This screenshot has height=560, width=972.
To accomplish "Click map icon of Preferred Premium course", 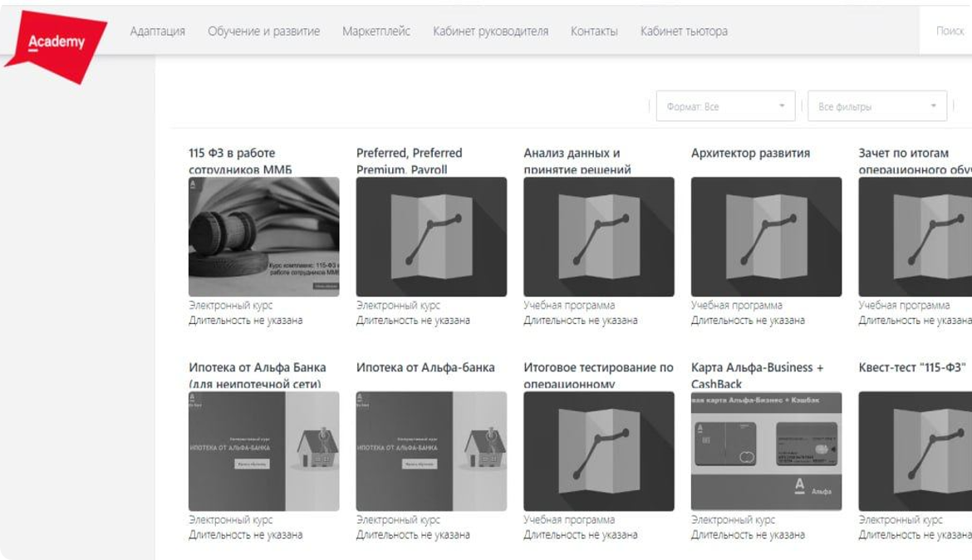I will coord(431,237).
